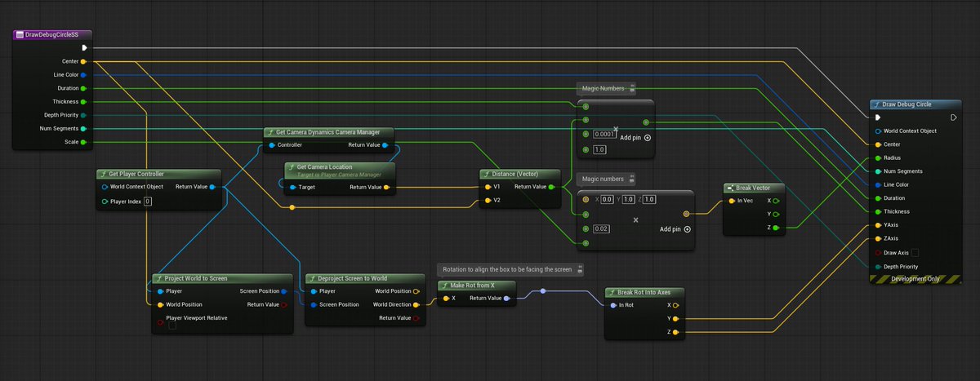
Task: Toggle the 'Rotation to align the box' comment bubble
Action: coord(580,269)
